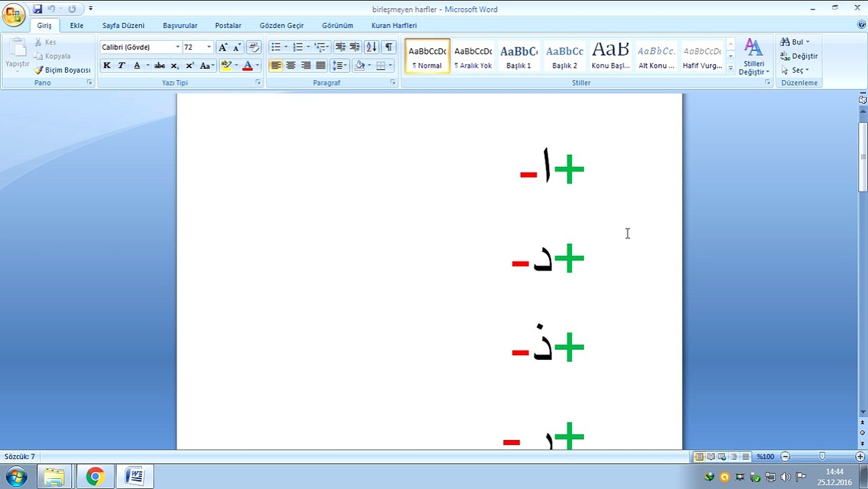The height and width of the screenshot is (489, 868).
Task: Open File Explorer from the taskbar
Action: [54, 477]
